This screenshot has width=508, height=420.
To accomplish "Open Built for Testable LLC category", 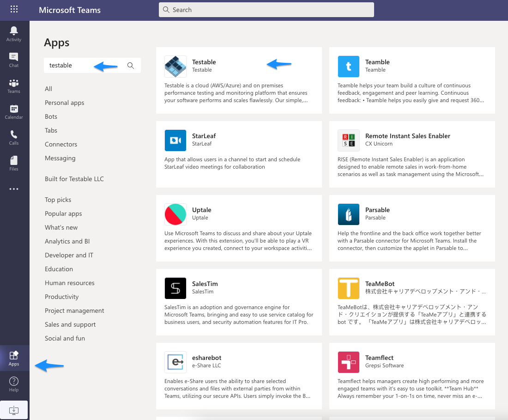I will pyautogui.click(x=74, y=179).
